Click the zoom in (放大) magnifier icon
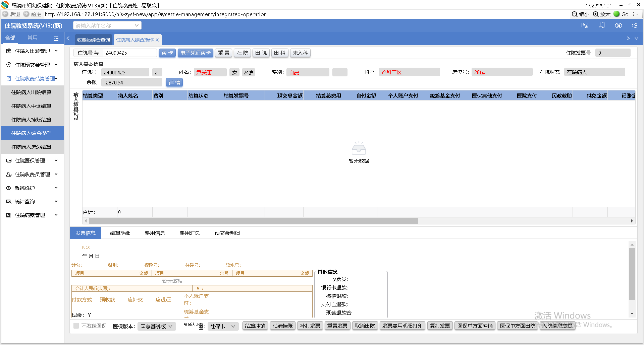The image size is (644, 345). point(596,14)
